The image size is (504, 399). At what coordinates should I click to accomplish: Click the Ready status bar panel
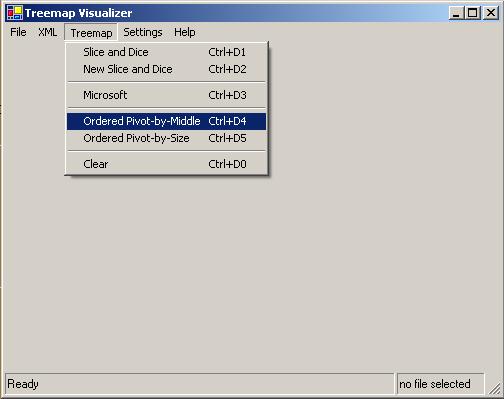(x=199, y=384)
